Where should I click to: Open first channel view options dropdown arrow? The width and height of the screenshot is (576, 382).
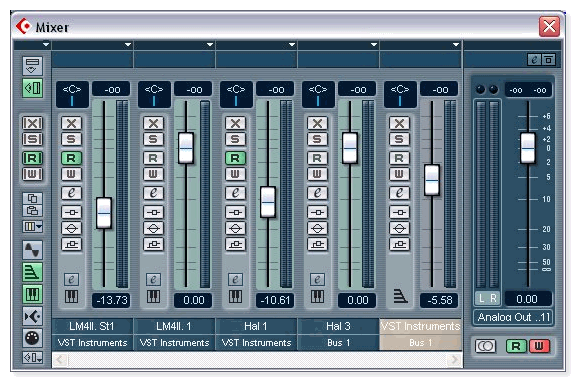click(x=128, y=44)
